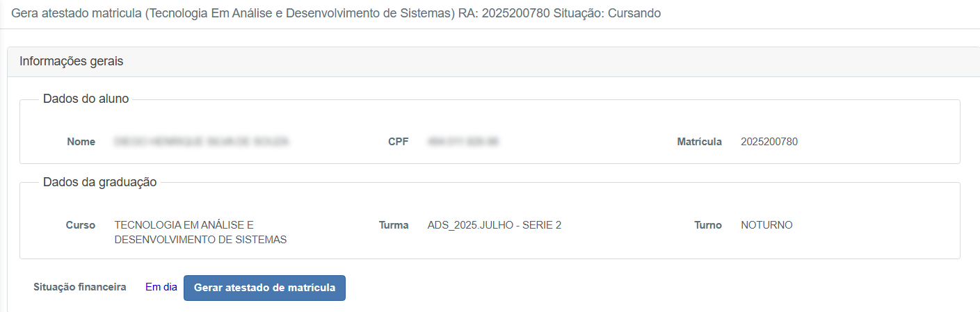
Task: Click the Turma field label
Action: [x=394, y=225]
